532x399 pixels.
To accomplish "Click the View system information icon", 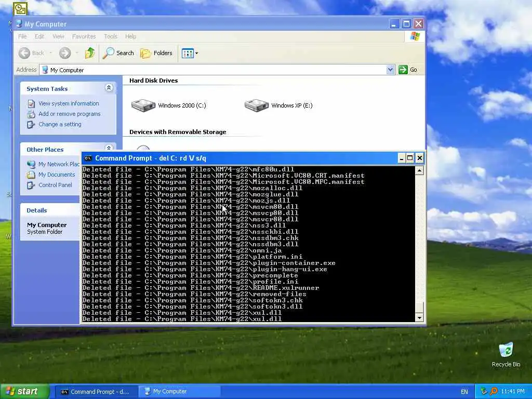I will click(31, 104).
